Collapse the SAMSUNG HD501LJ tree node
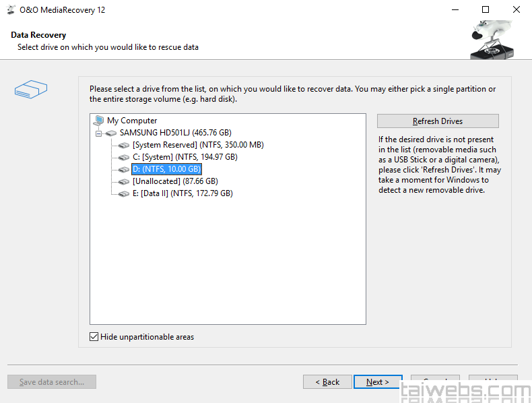The image size is (532, 403). click(99, 133)
